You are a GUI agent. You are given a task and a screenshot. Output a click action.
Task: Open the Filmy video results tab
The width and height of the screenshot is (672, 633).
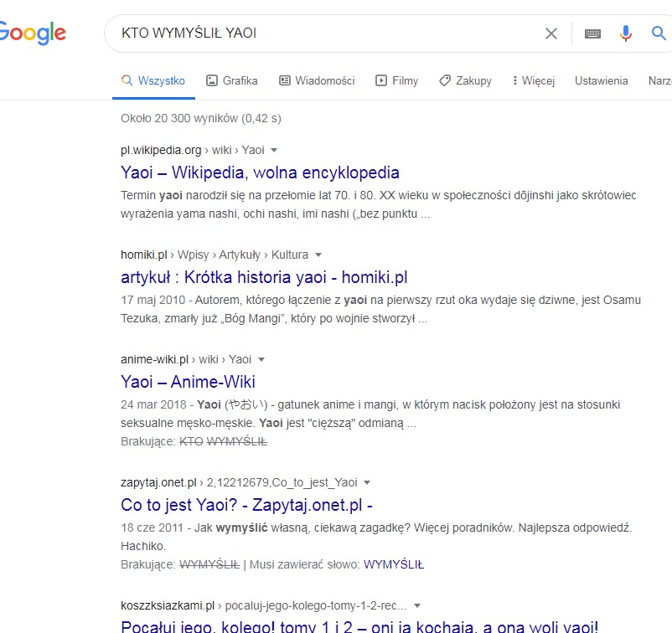click(x=396, y=81)
